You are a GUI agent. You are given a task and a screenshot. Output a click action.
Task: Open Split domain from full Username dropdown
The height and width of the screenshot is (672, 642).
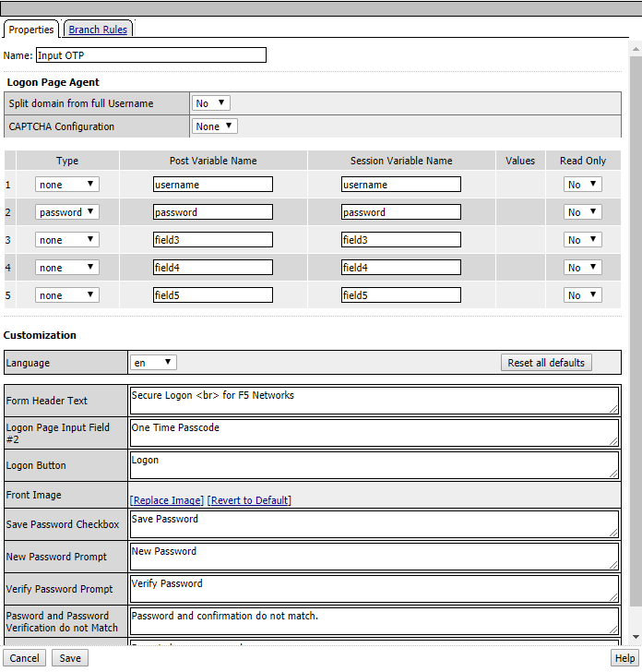coord(210,103)
